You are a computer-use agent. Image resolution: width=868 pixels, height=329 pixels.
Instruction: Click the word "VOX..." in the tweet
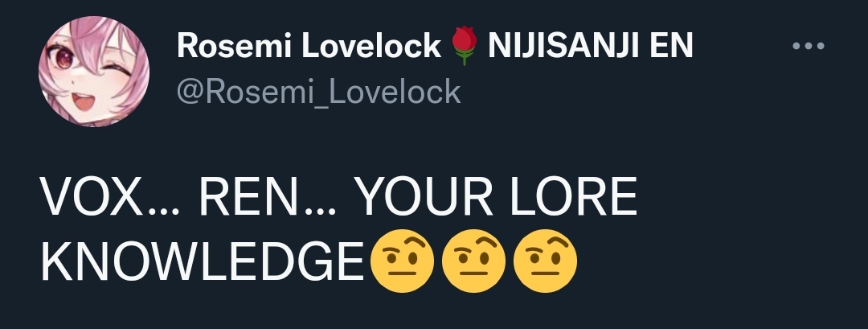[110, 198]
